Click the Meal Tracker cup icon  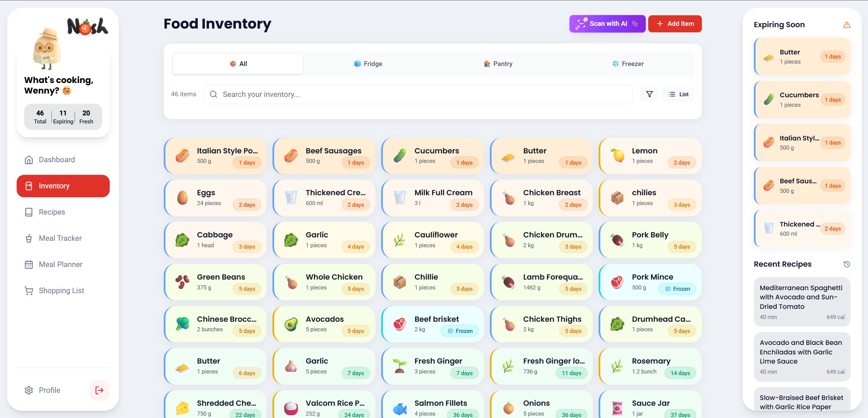(29, 238)
